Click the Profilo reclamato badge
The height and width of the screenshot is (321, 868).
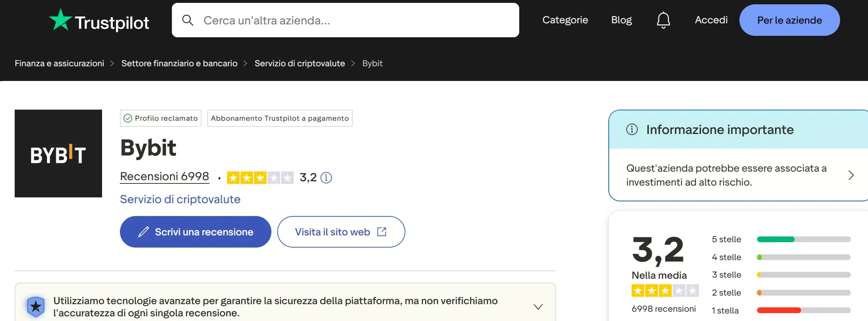tap(160, 118)
